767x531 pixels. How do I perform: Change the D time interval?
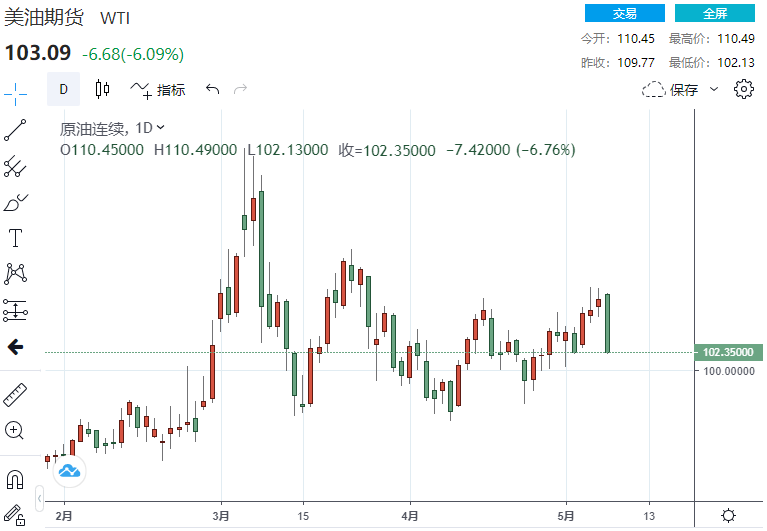click(63, 89)
